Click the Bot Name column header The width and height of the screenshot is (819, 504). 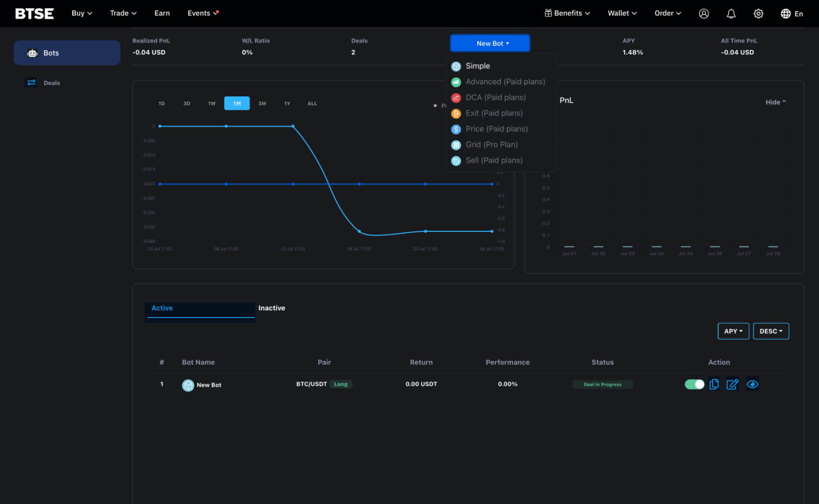(198, 362)
